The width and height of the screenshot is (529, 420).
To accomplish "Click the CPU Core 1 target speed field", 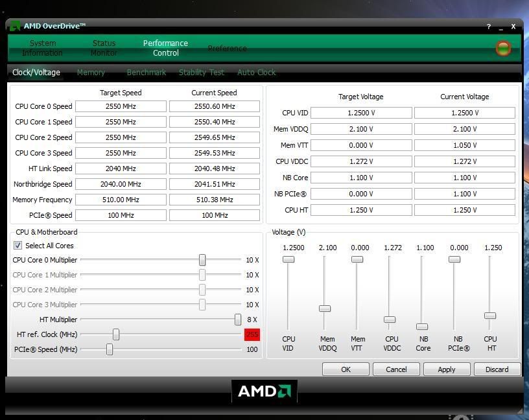I will pyautogui.click(x=121, y=122).
